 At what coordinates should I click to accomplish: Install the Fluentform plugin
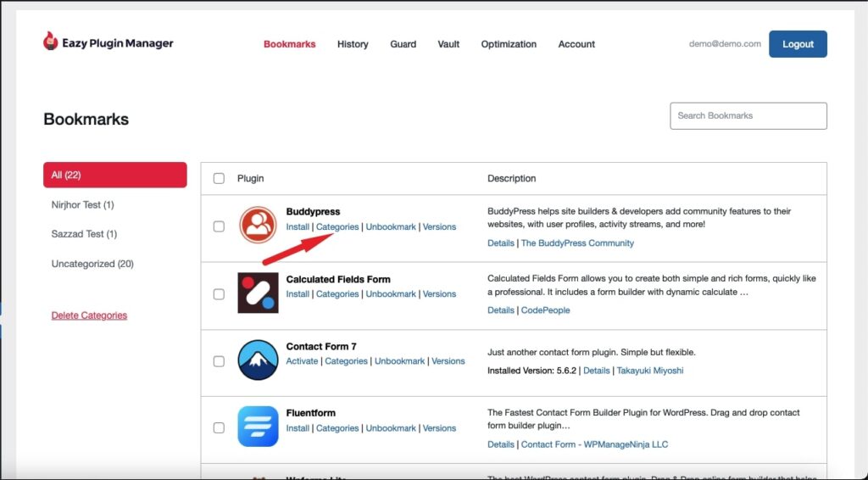tap(298, 428)
